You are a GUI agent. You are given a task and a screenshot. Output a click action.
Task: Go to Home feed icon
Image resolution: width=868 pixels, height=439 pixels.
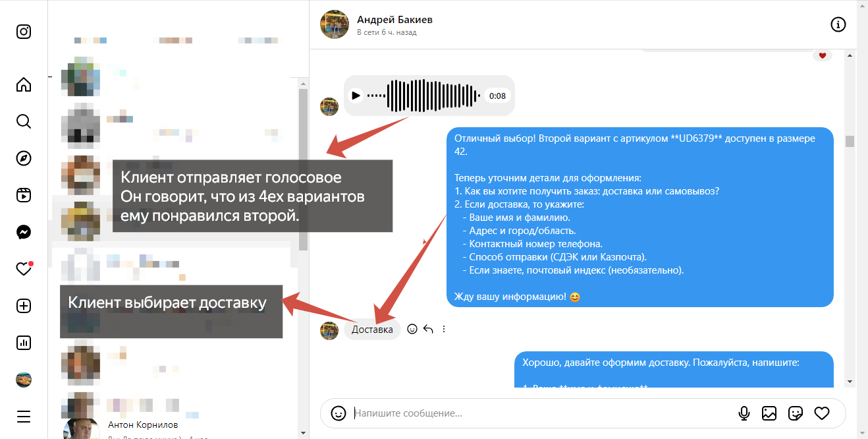click(x=24, y=84)
